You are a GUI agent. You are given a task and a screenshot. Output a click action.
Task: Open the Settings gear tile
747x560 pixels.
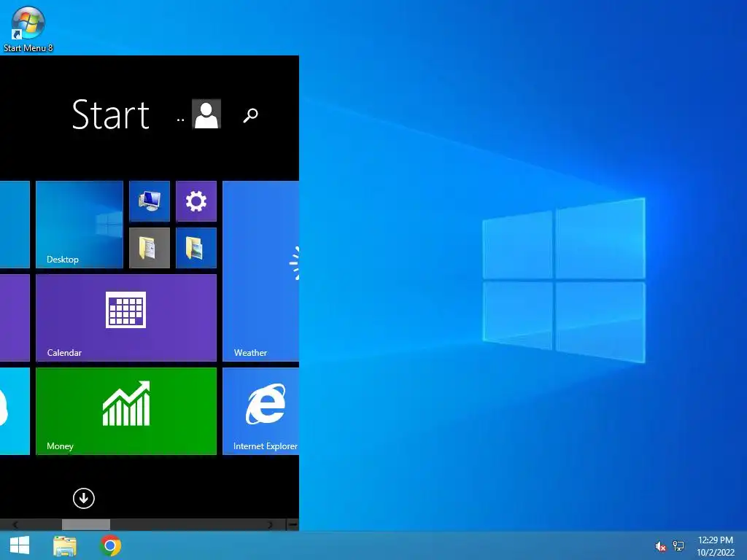pos(196,201)
